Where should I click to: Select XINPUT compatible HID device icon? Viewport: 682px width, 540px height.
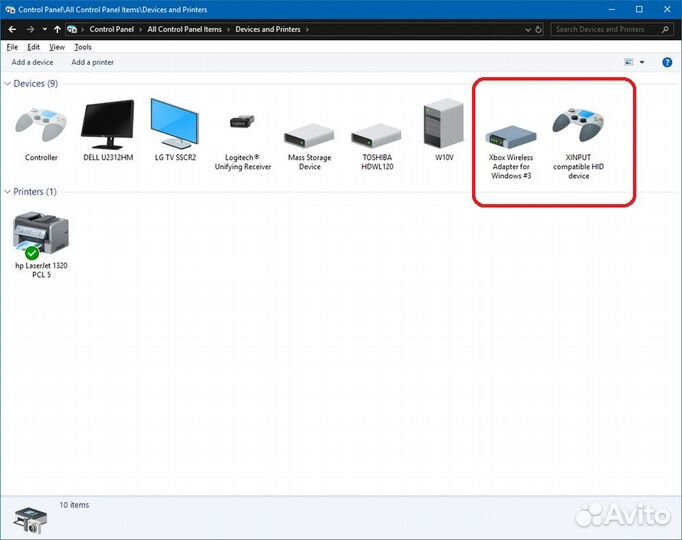click(578, 125)
